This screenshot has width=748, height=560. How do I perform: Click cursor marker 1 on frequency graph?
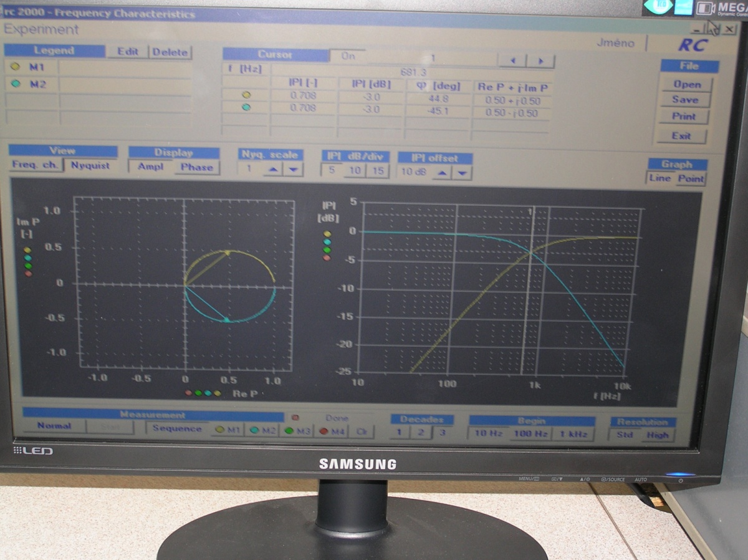pyautogui.click(x=530, y=211)
